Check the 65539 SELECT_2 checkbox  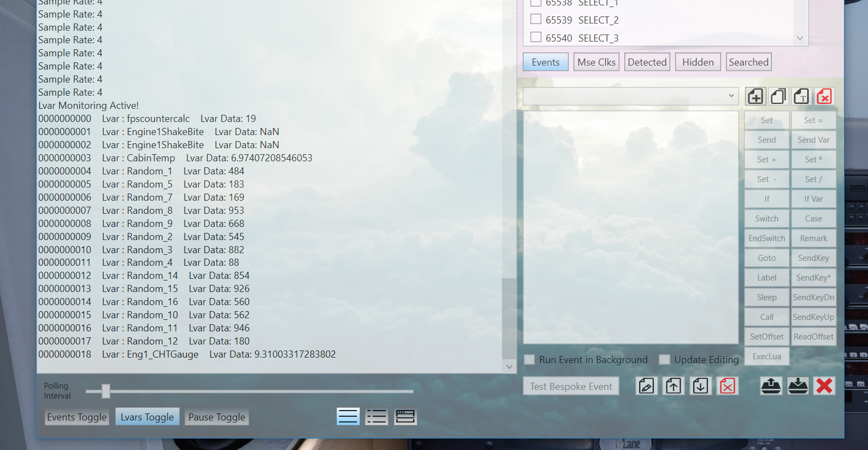[536, 20]
